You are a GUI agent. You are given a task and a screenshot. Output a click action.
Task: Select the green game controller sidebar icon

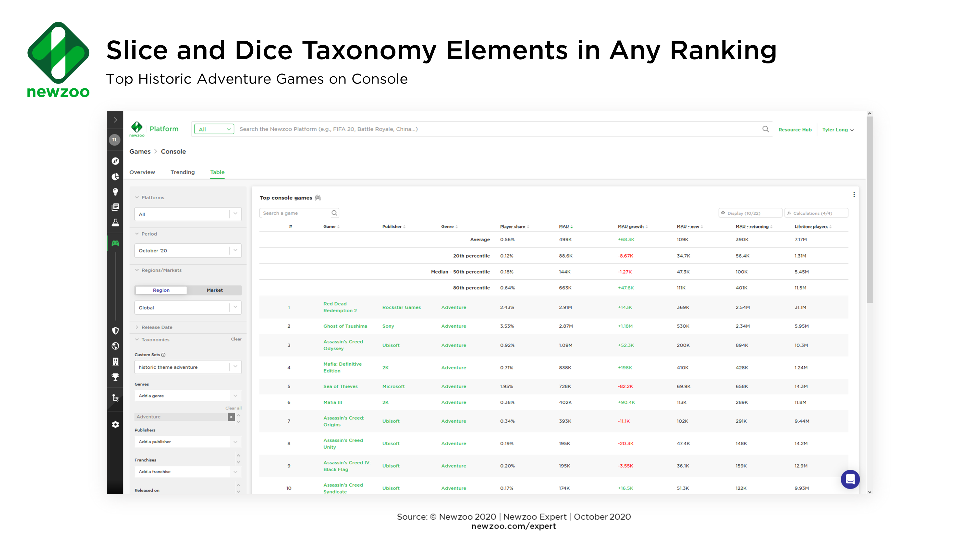[x=115, y=243]
